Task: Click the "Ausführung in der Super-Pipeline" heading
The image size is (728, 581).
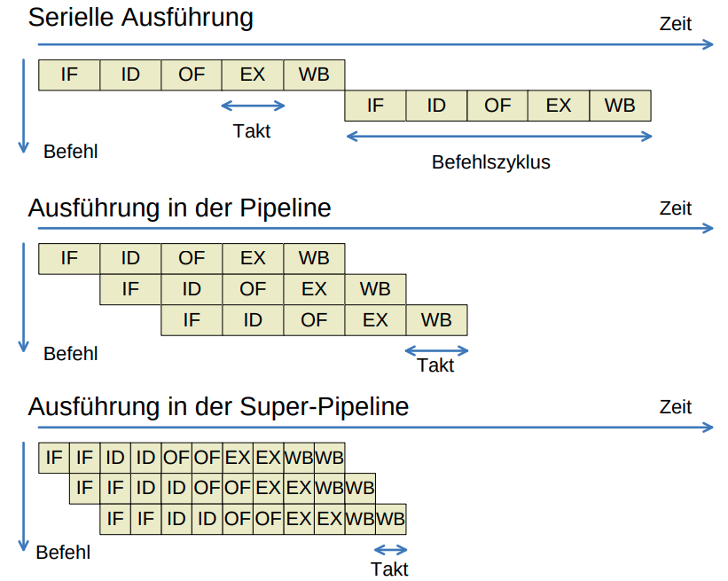Action: [x=218, y=407]
